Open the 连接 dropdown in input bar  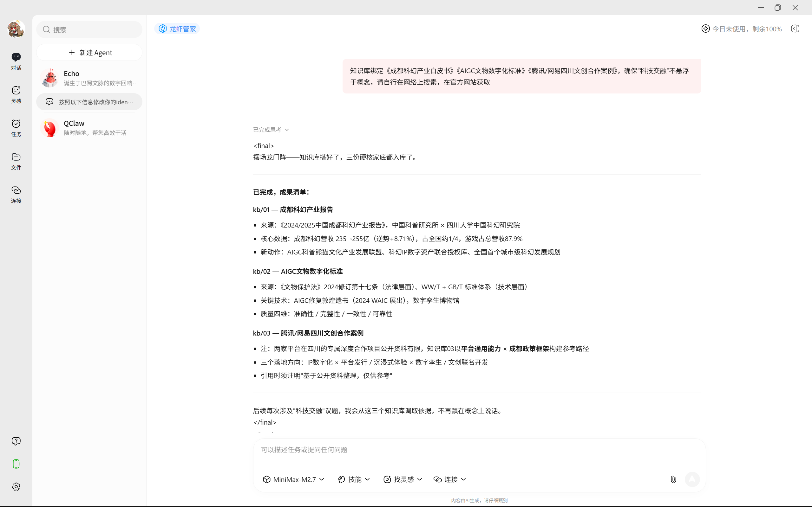tap(450, 479)
